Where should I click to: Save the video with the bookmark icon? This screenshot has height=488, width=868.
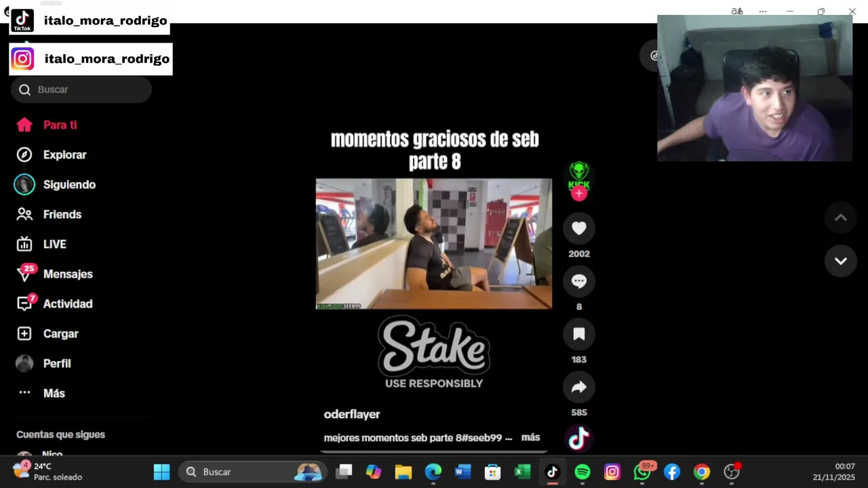click(x=578, y=334)
